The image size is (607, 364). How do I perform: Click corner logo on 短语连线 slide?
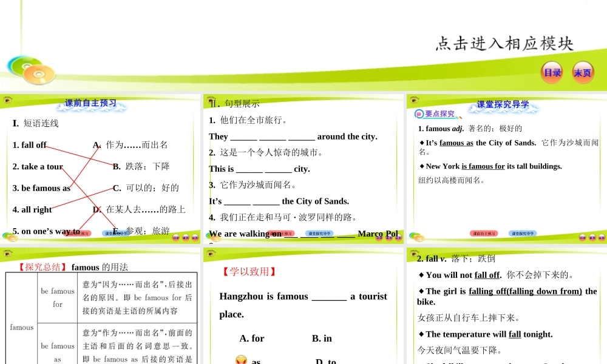(8, 100)
